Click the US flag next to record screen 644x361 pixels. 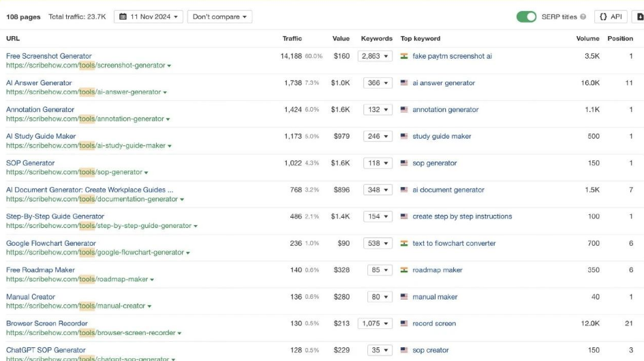(x=404, y=323)
